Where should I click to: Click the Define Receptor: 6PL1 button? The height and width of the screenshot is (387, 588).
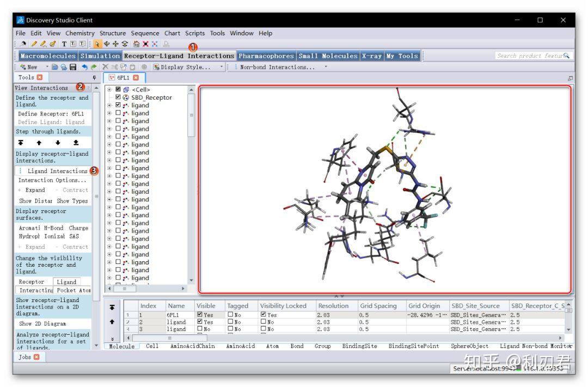pos(52,114)
